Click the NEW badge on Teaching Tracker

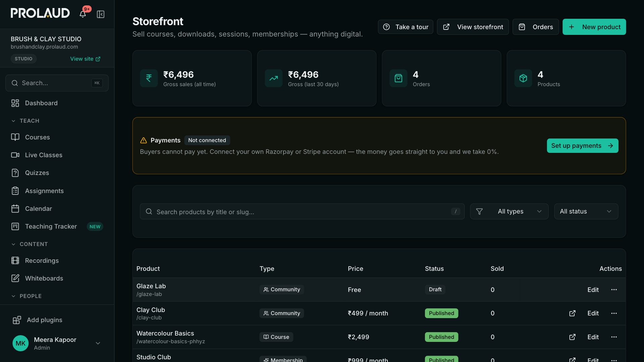[x=95, y=227]
